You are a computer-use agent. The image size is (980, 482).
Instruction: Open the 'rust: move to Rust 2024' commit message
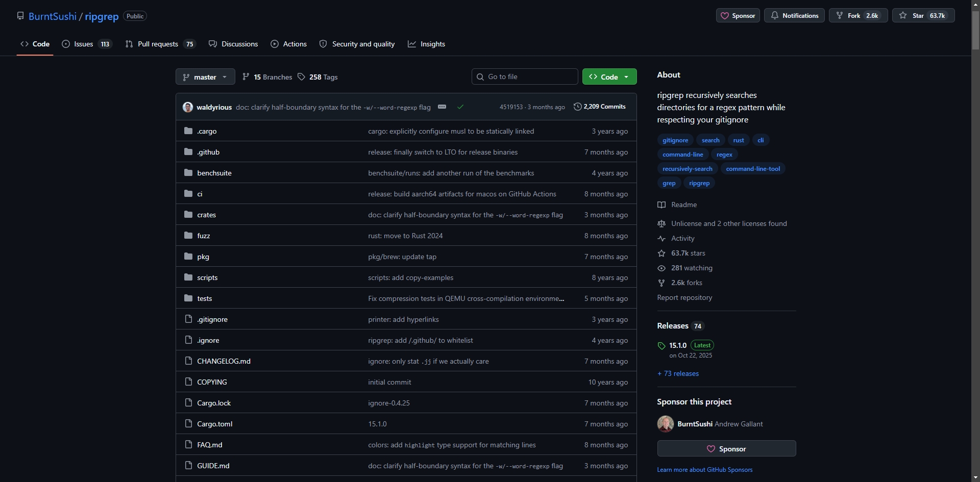pyautogui.click(x=405, y=236)
